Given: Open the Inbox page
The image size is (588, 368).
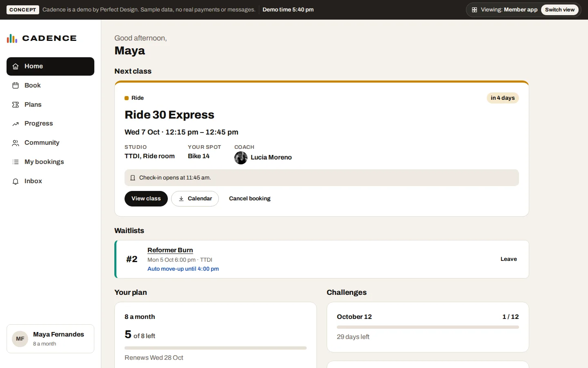Looking at the screenshot, I should (50, 181).
